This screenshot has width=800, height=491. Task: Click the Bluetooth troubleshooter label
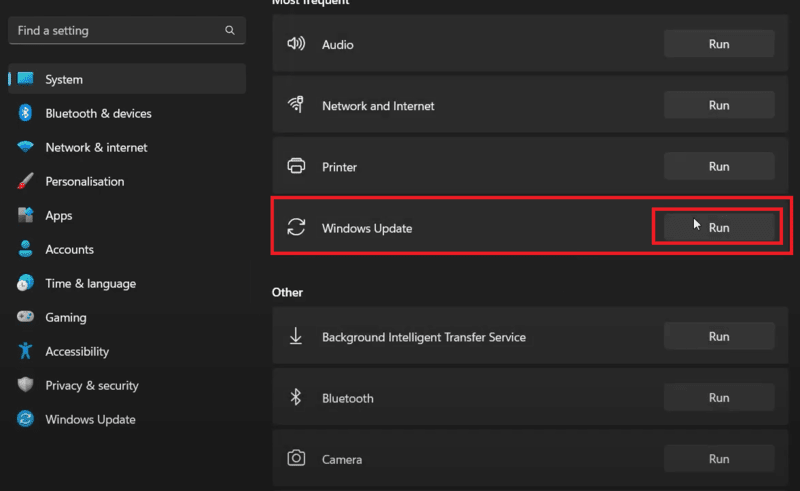(347, 398)
